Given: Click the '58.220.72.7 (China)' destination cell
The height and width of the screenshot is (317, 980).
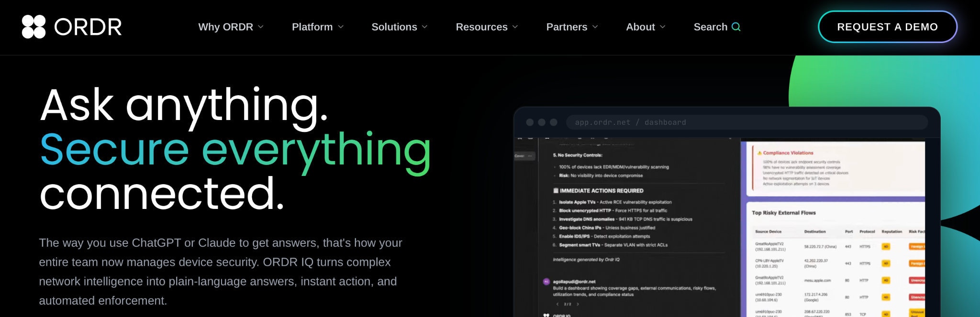Looking at the screenshot, I should pyautogui.click(x=820, y=247).
